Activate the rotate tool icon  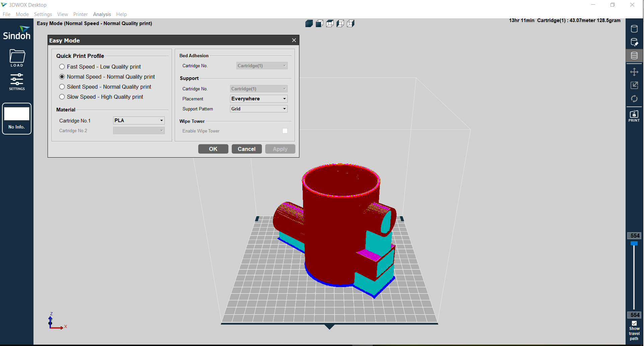pyautogui.click(x=634, y=99)
